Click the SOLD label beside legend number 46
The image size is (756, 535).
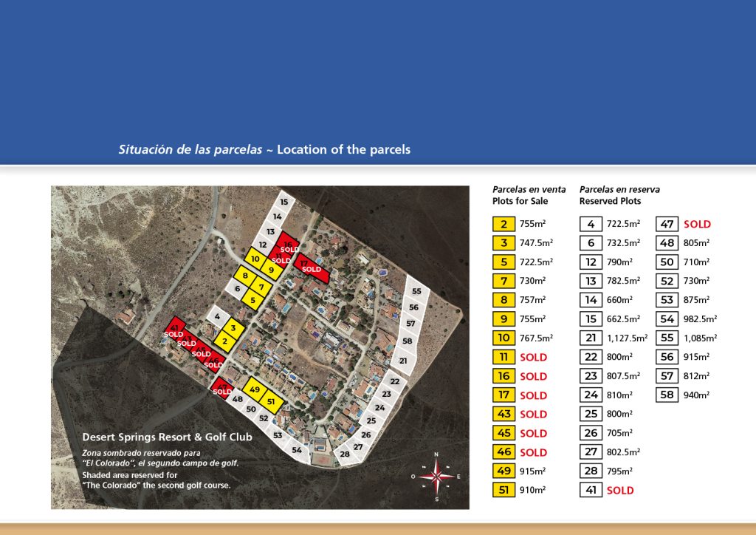[533, 452]
